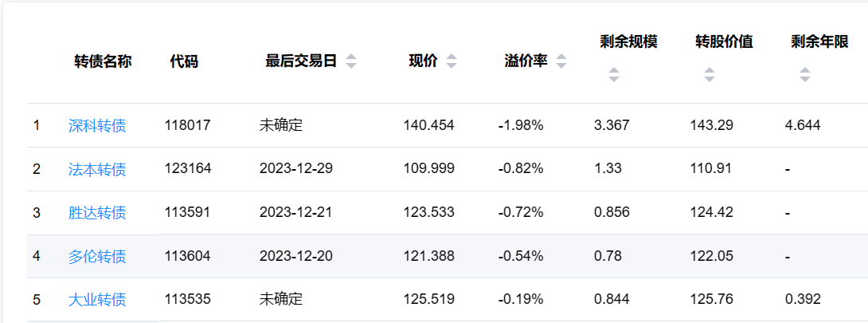Screen dimensions: 868x323
Task: Click the 现价 column sort icon
Action: (x=452, y=62)
